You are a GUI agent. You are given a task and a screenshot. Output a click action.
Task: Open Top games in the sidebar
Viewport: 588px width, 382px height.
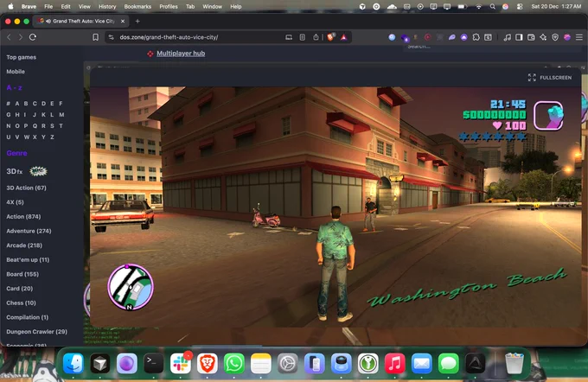(x=22, y=57)
